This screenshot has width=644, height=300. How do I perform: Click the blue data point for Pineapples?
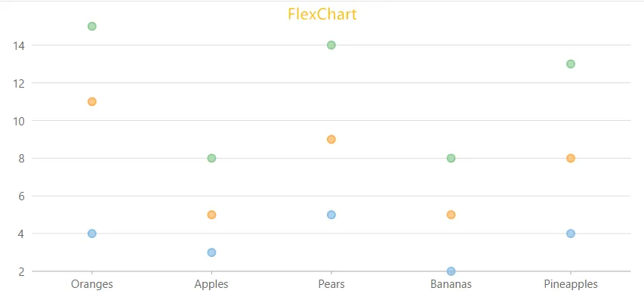tap(571, 234)
